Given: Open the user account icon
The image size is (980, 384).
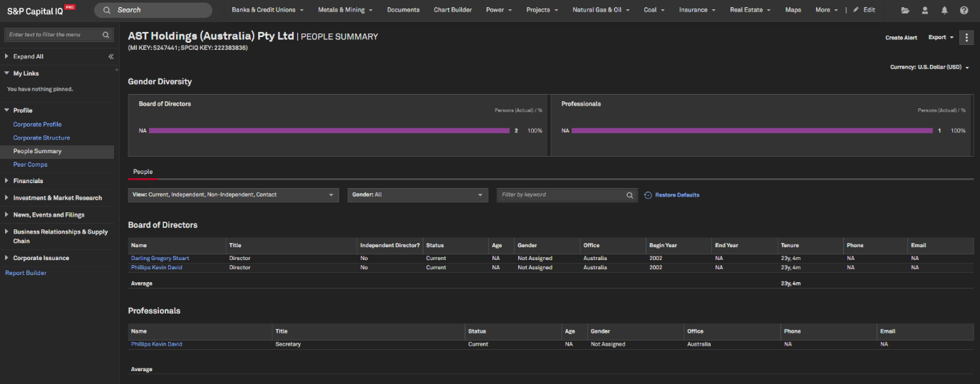Looking at the screenshot, I should 925,10.
